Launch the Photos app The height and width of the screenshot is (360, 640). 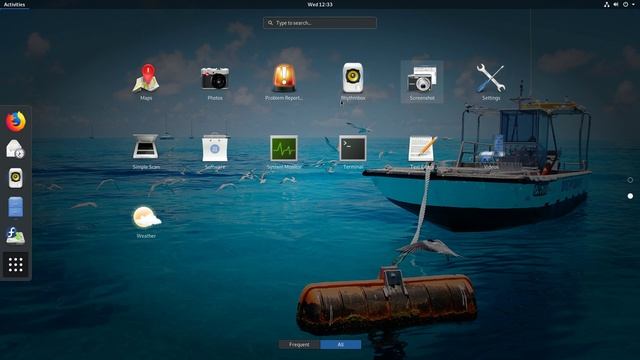(x=215, y=82)
